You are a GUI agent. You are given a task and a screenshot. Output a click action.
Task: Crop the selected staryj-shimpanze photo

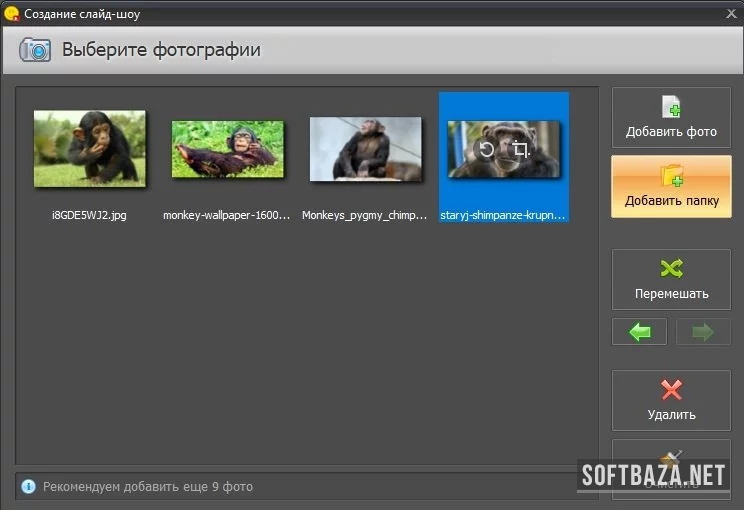520,150
